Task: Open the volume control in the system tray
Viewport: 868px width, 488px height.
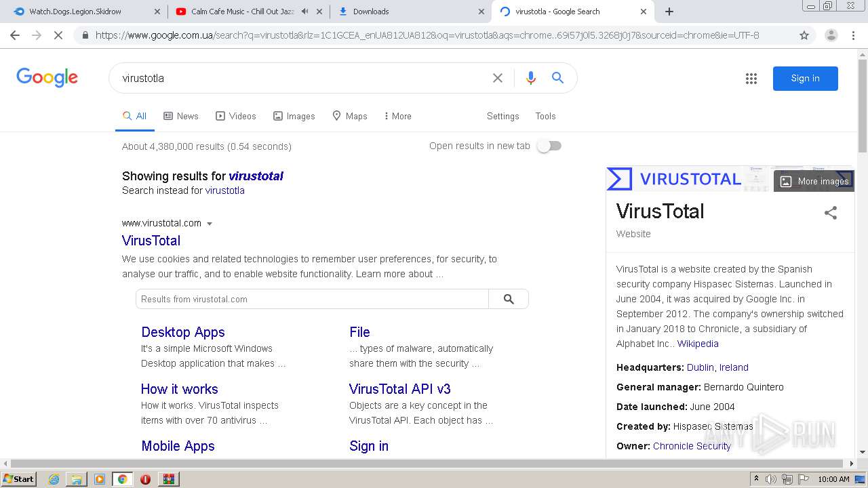Action: click(x=771, y=479)
